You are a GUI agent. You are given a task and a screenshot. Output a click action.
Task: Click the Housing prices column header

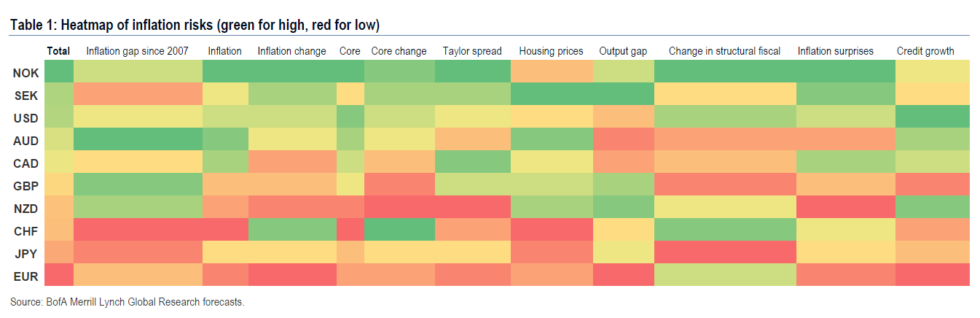click(x=551, y=51)
